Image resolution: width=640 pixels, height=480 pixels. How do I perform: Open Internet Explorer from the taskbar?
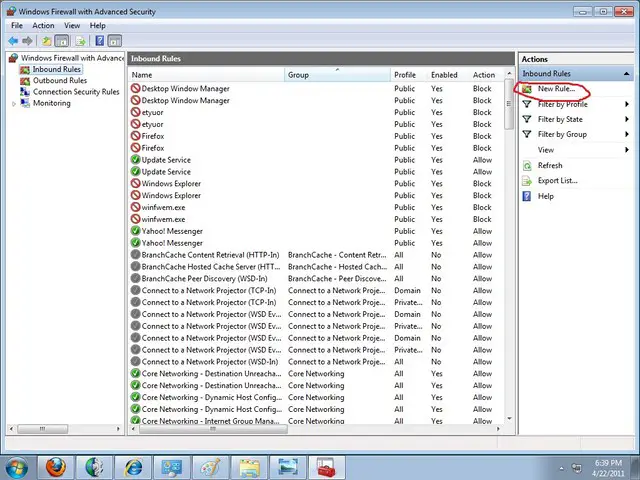(133, 467)
